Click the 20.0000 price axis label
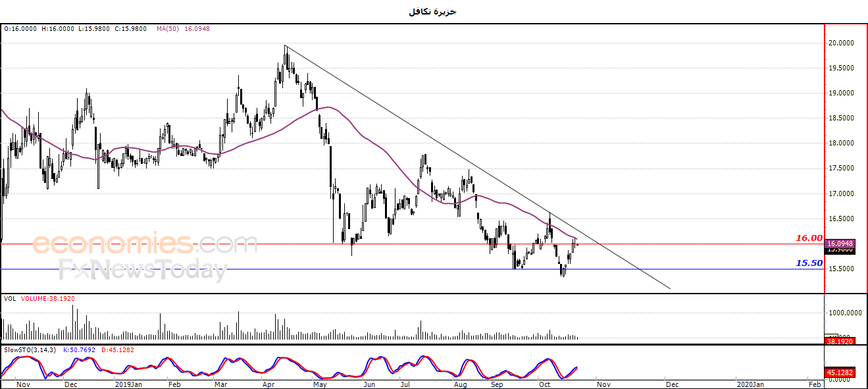The image size is (868, 389). click(842, 43)
